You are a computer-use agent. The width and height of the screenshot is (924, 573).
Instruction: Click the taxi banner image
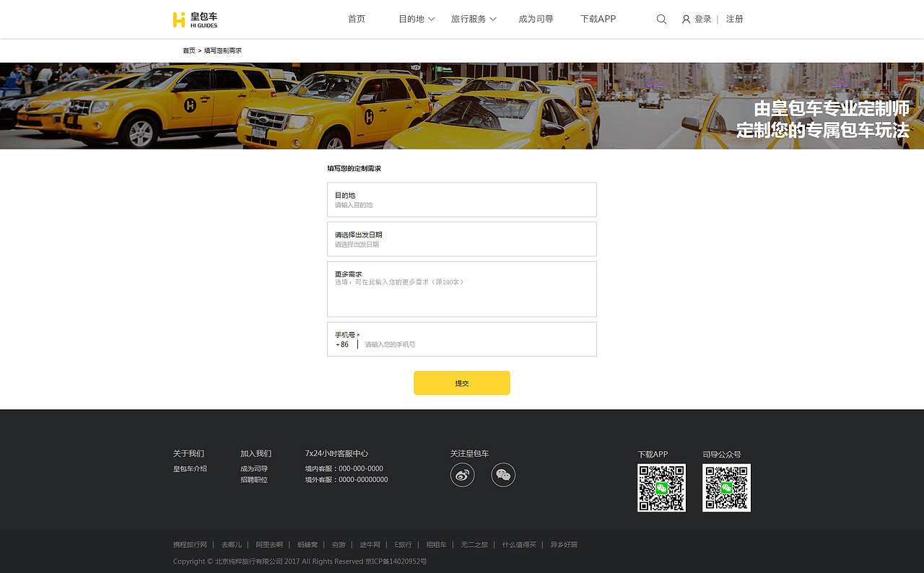click(462, 106)
